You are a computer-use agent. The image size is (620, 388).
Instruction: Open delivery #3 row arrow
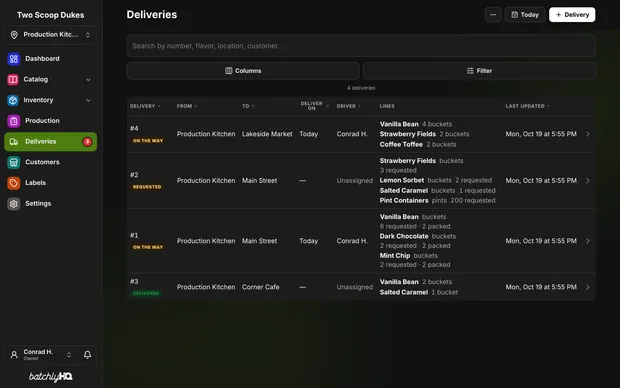point(588,287)
